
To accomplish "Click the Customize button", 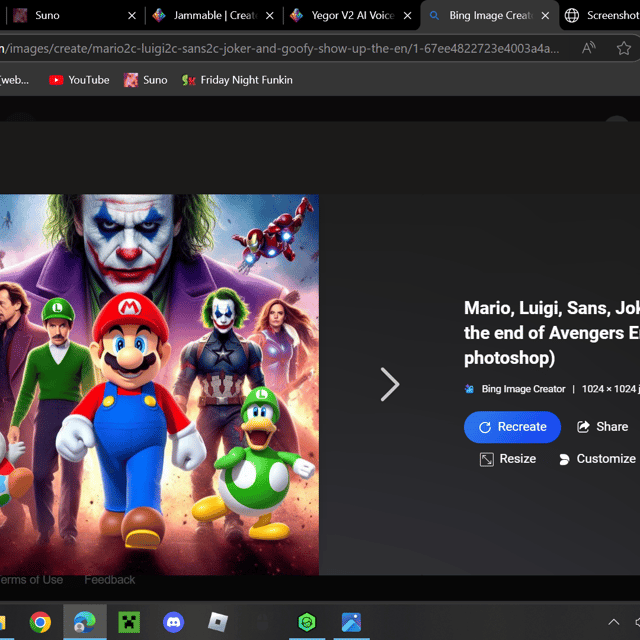I will [x=597, y=459].
